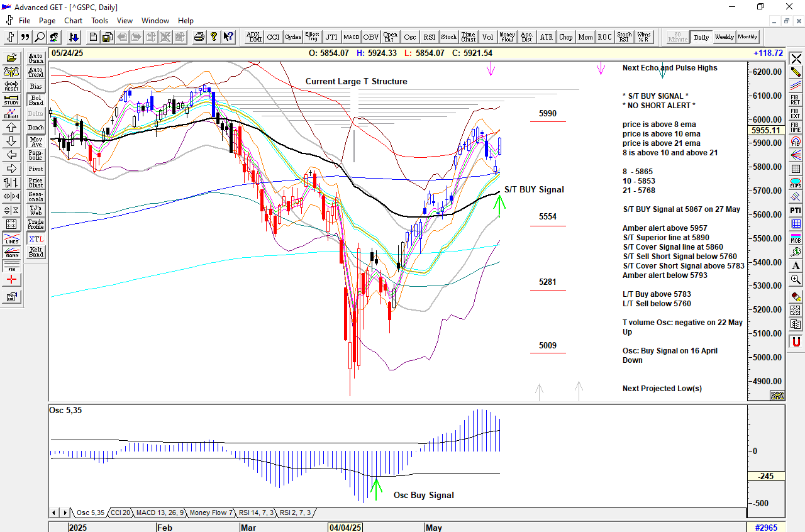Click the MACD indicator button

pyautogui.click(x=351, y=37)
